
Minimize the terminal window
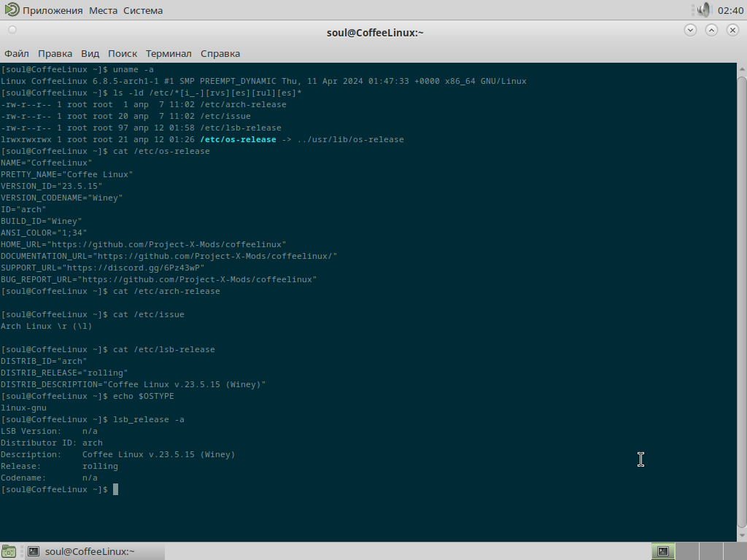coord(690,30)
